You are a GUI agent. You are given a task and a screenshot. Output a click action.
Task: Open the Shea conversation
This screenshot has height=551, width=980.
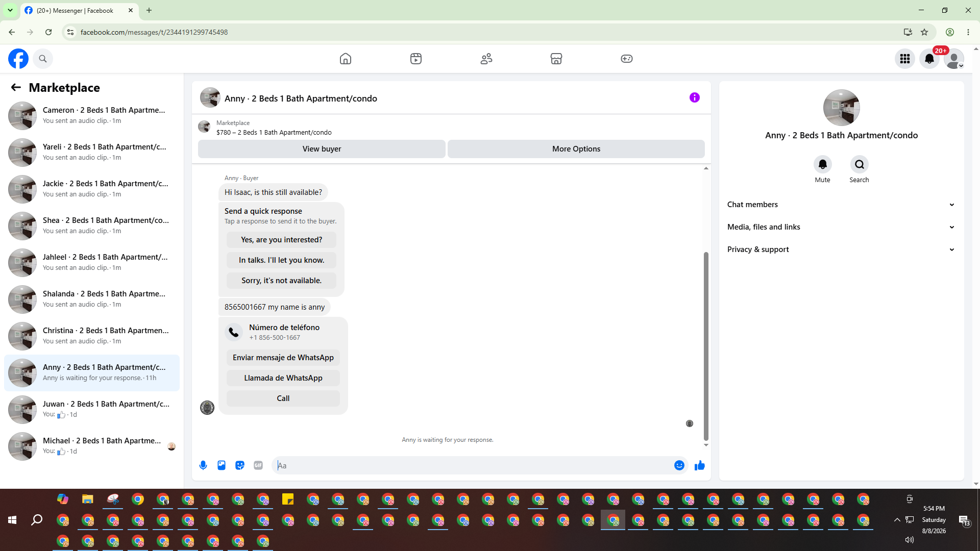pos(92,226)
